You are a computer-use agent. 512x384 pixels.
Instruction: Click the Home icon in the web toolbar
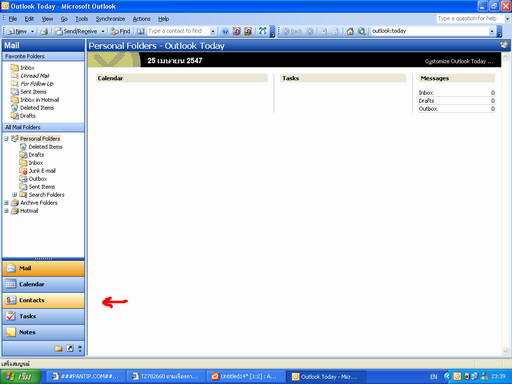point(350,31)
